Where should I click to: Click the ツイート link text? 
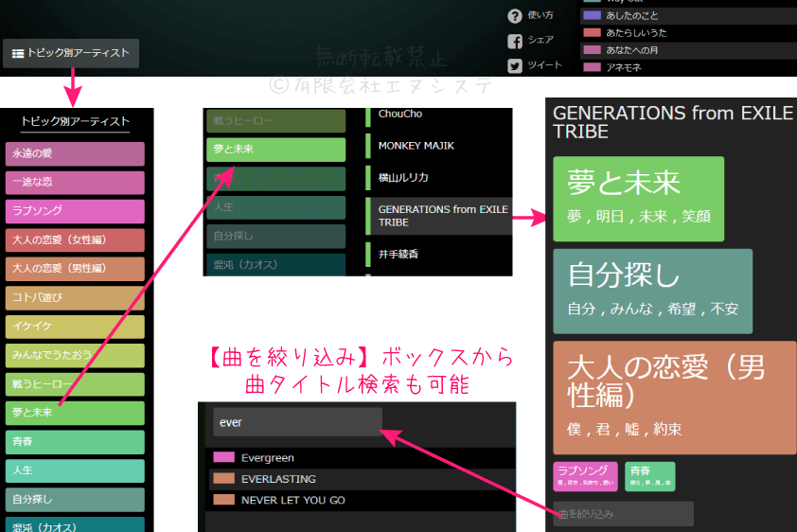click(x=544, y=65)
